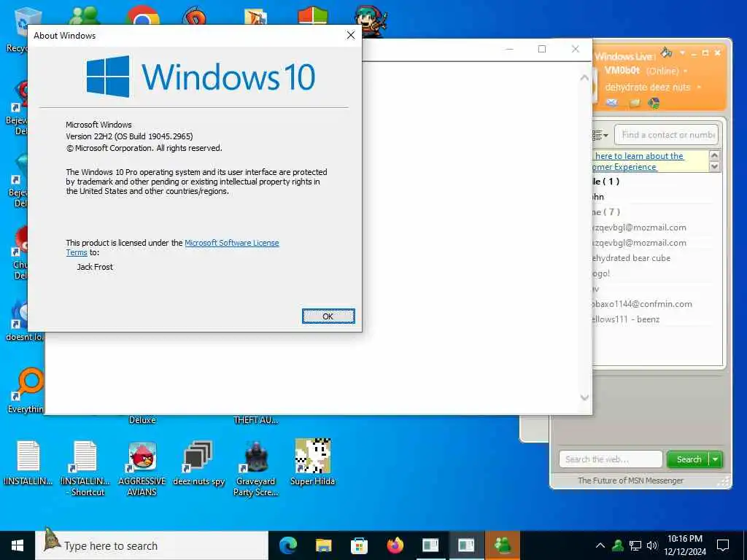Expand the Online status dropdown arrow

pyautogui.click(x=686, y=71)
